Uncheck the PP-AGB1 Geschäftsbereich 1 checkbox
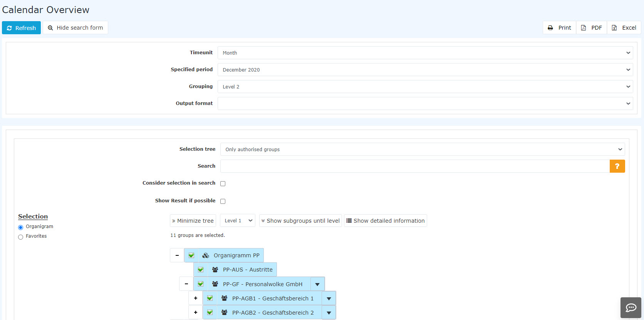Viewport: 644px width, 320px height. (x=210, y=298)
